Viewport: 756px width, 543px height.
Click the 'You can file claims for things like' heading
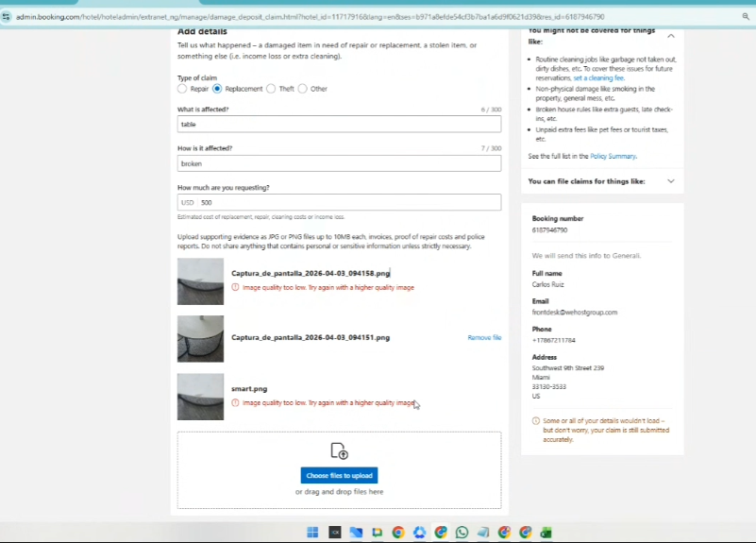(586, 181)
